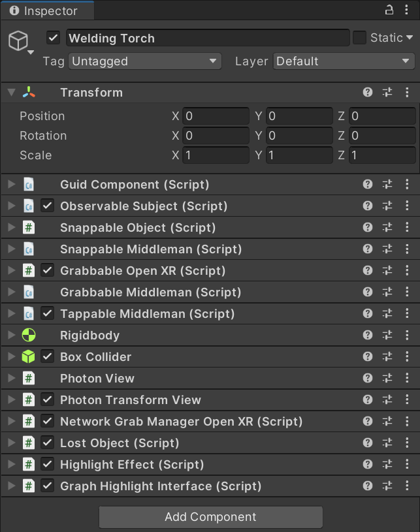
Task: Disable the Welding Torch active checkbox
Action: click(x=54, y=38)
